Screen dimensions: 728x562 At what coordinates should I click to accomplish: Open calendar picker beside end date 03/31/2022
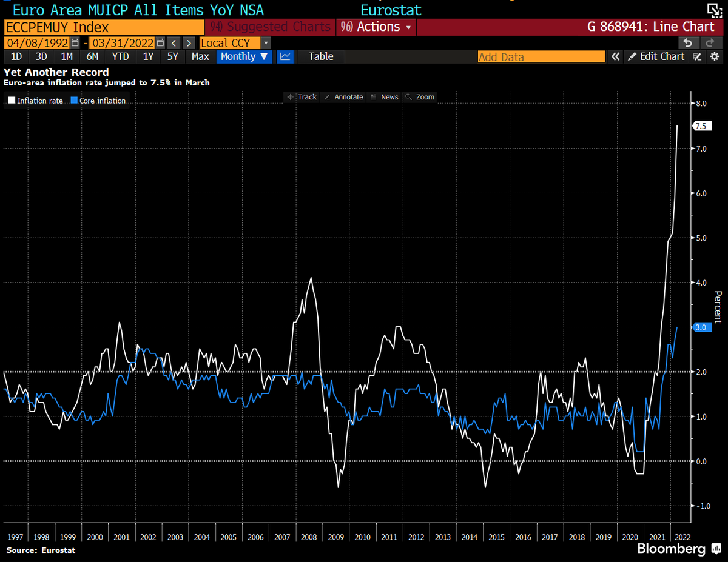(x=160, y=43)
